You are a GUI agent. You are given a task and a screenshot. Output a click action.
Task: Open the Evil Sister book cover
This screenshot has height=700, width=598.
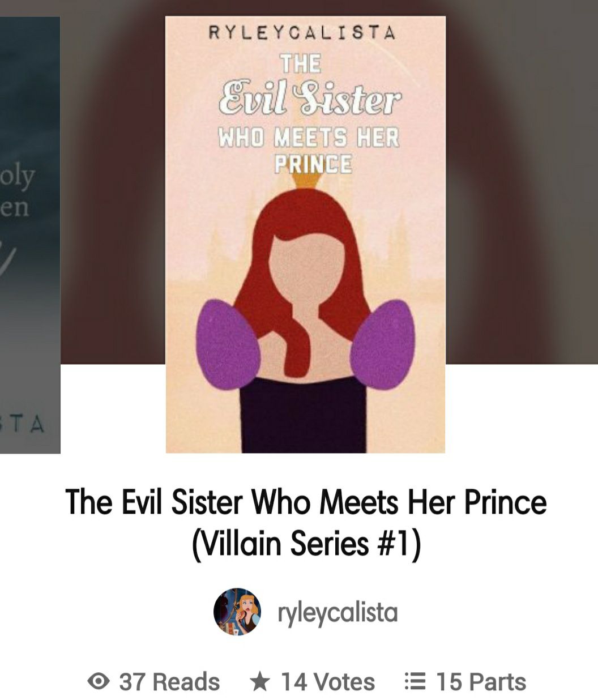(305, 234)
